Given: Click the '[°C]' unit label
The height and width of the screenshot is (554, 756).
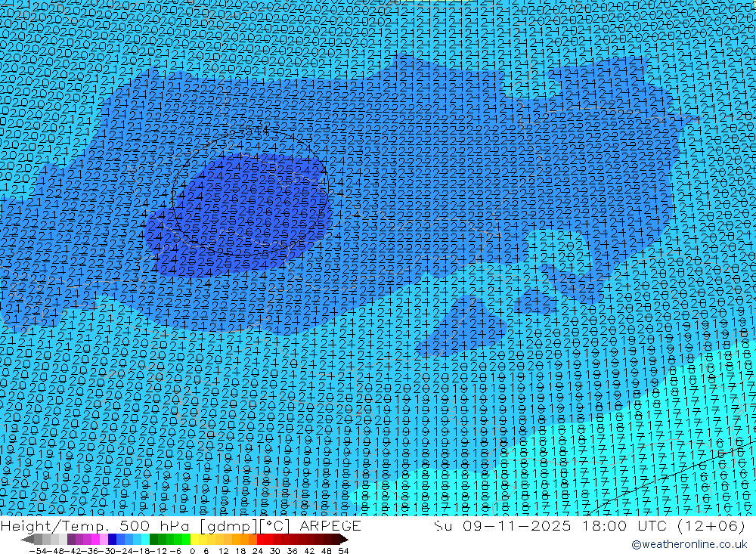Looking at the screenshot, I should (275, 526).
